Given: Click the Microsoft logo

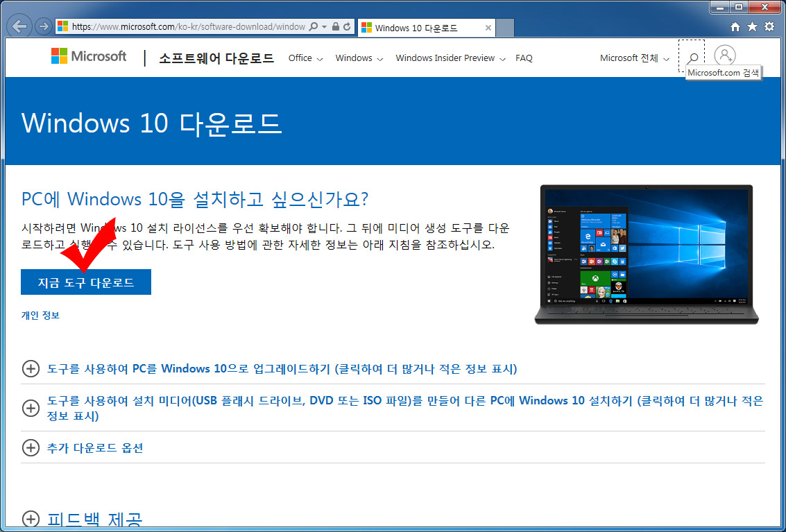Looking at the screenshot, I should (x=89, y=55).
